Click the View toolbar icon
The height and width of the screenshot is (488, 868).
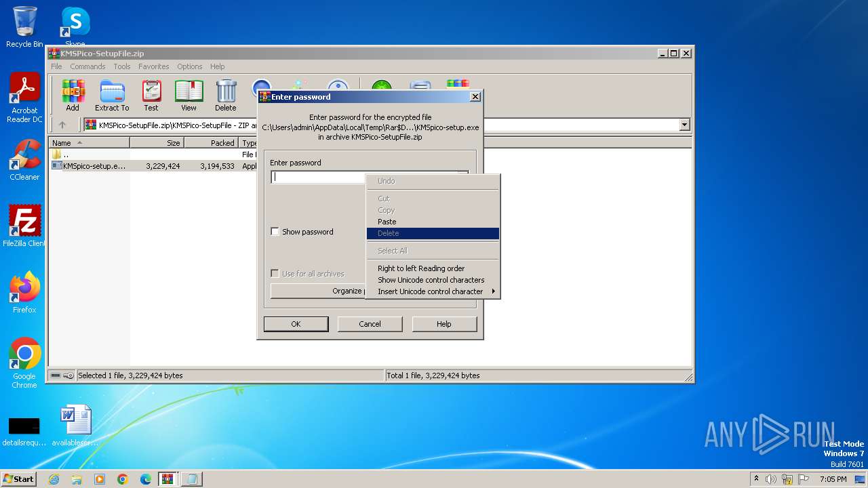click(x=189, y=96)
